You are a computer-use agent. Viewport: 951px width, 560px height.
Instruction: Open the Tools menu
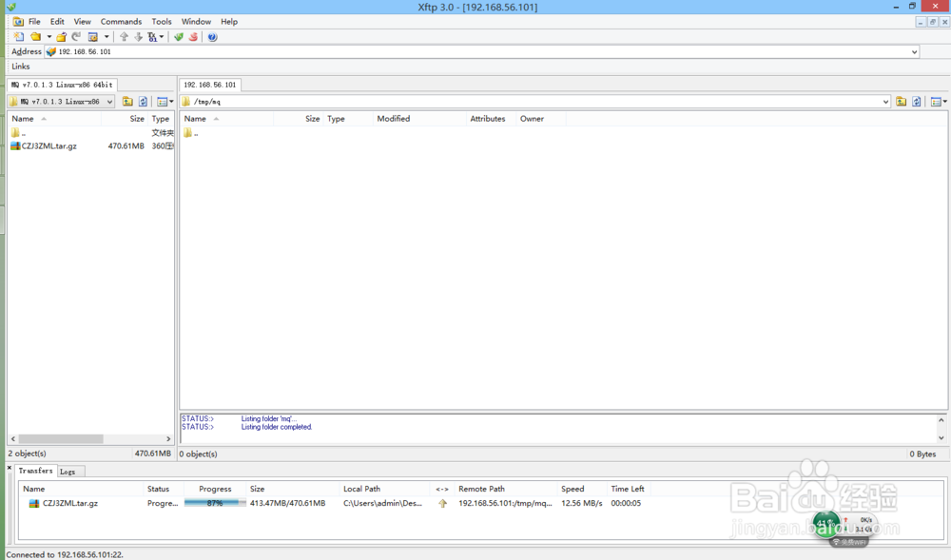162,21
